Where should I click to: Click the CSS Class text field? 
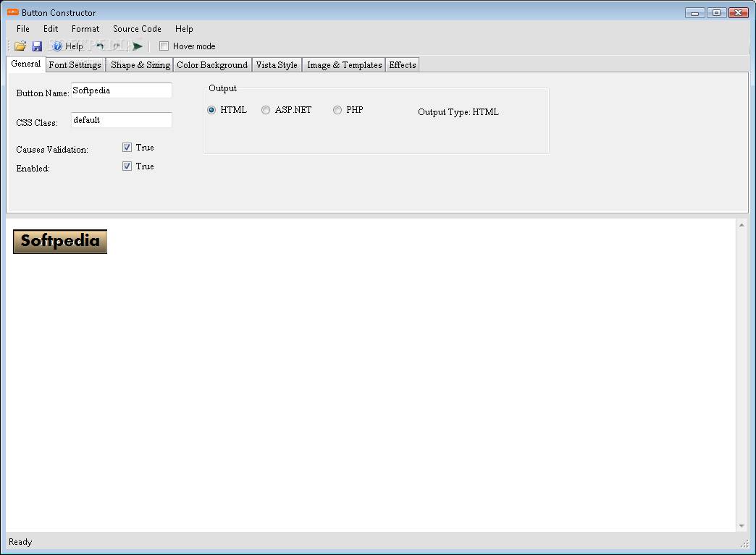point(122,120)
